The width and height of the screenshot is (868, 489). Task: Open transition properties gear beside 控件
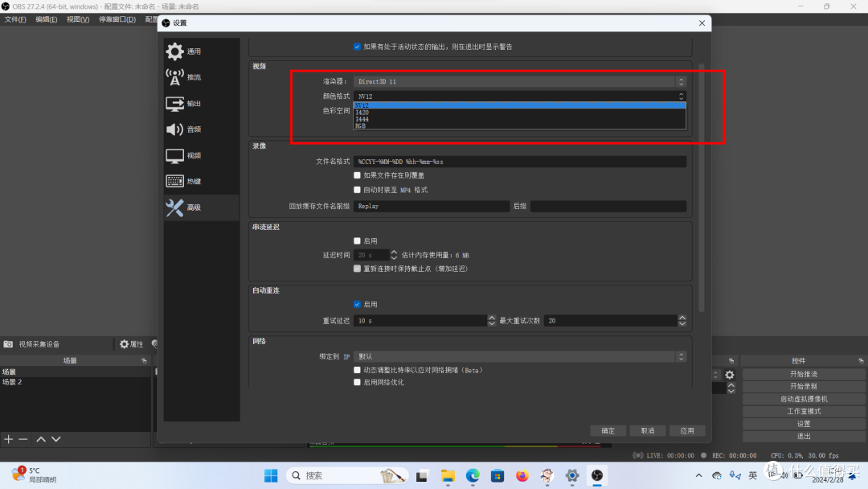(730, 375)
